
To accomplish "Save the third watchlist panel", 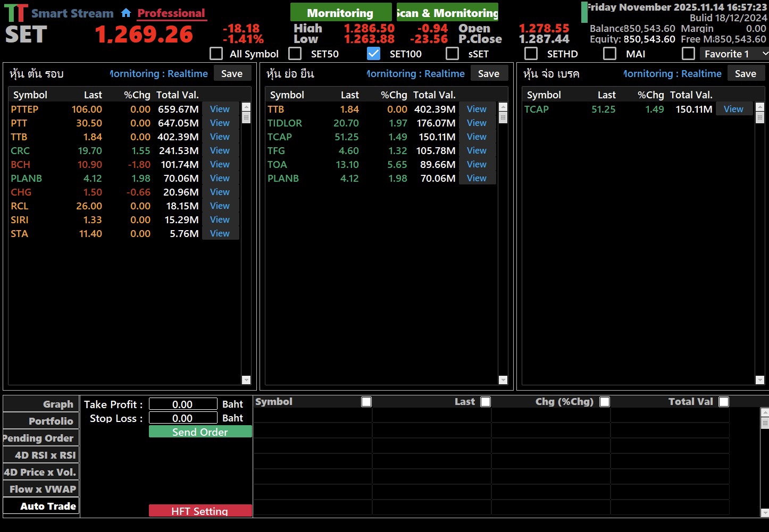I will [x=745, y=74].
